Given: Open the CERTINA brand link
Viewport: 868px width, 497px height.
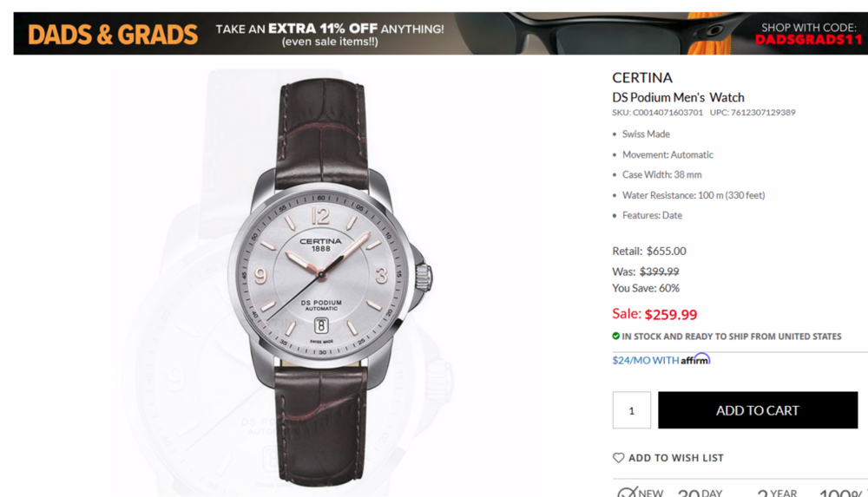Looking at the screenshot, I should tap(642, 77).
